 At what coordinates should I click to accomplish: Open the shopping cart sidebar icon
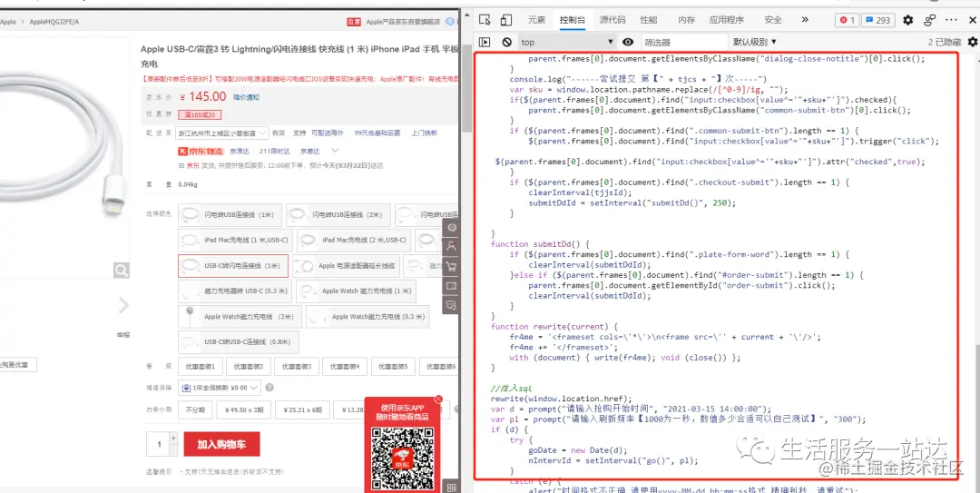click(451, 266)
